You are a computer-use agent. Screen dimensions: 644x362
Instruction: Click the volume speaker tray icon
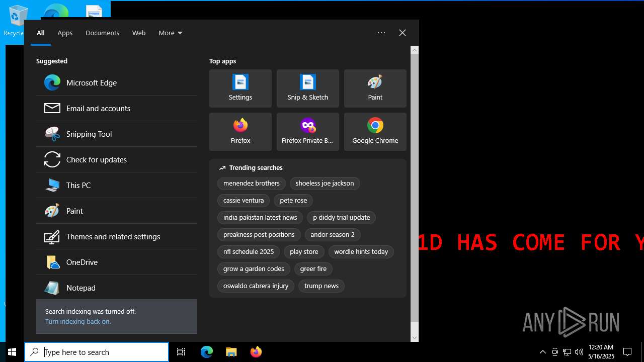[579, 352]
